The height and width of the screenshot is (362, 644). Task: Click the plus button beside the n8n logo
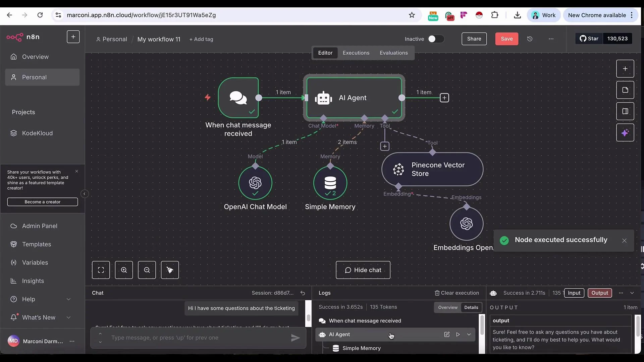pyautogui.click(x=73, y=37)
